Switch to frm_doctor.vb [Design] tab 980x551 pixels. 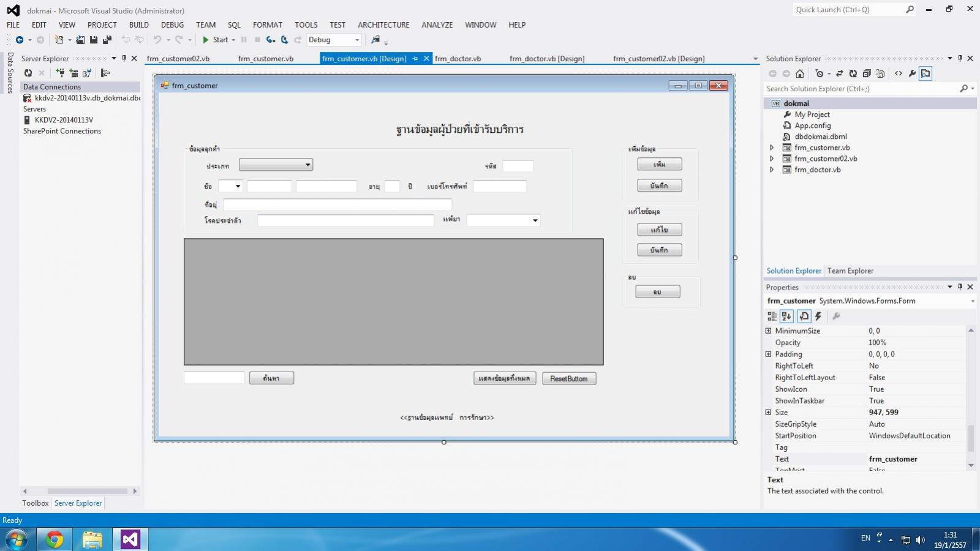pos(547,59)
